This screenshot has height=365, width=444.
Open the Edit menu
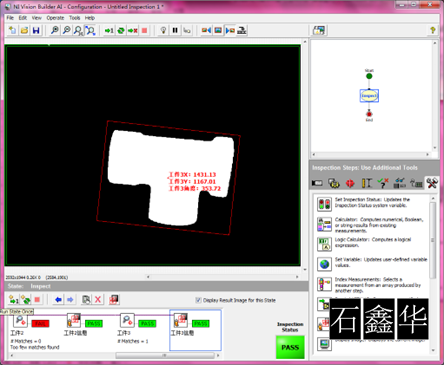[23, 18]
